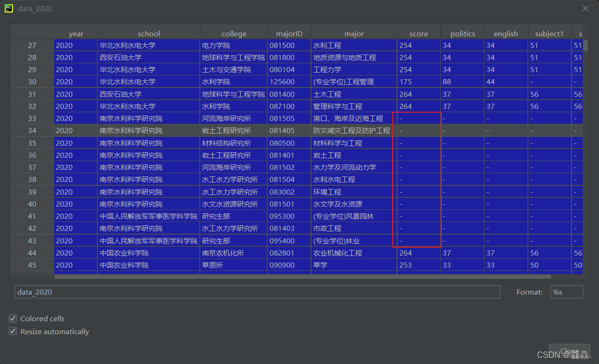Click score cell 175 in row 30

tap(419, 82)
